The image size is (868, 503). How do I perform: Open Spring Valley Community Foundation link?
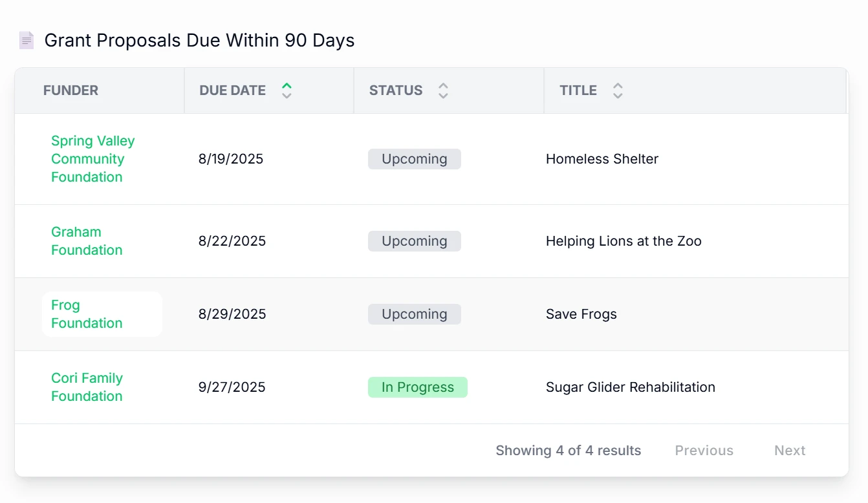pos(92,159)
